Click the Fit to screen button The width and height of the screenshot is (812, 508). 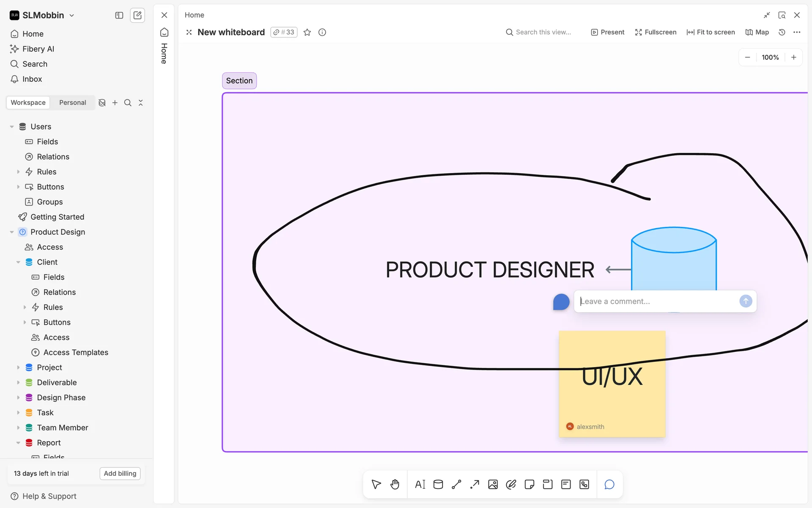click(710, 32)
